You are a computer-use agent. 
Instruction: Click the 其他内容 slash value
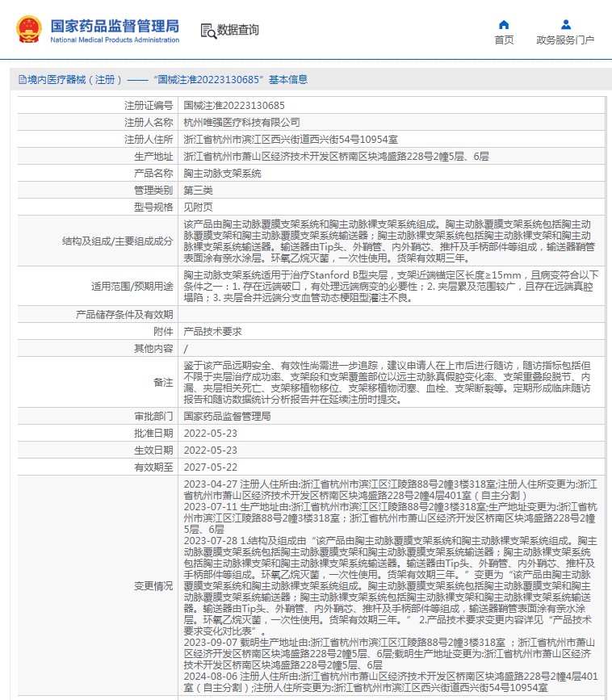(x=186, y=349)
